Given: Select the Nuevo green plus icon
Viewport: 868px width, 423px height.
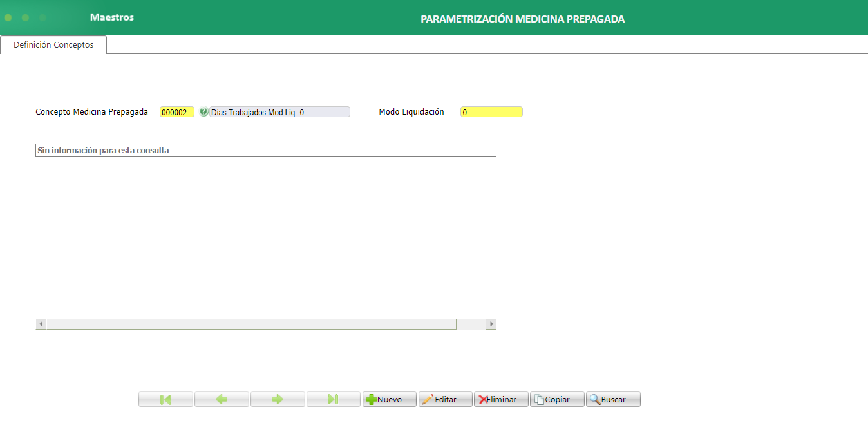Looking at the screenshot, I should (x=373, y=399).
